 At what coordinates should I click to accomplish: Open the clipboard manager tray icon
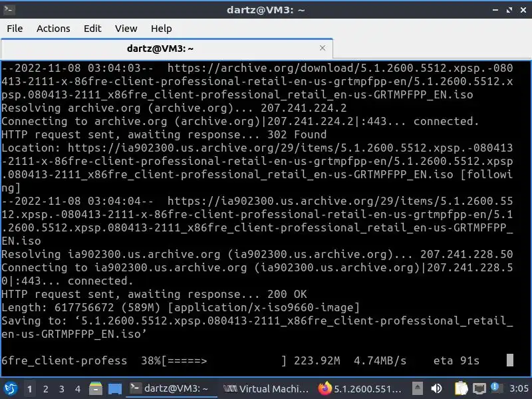[x=461, y=388]
